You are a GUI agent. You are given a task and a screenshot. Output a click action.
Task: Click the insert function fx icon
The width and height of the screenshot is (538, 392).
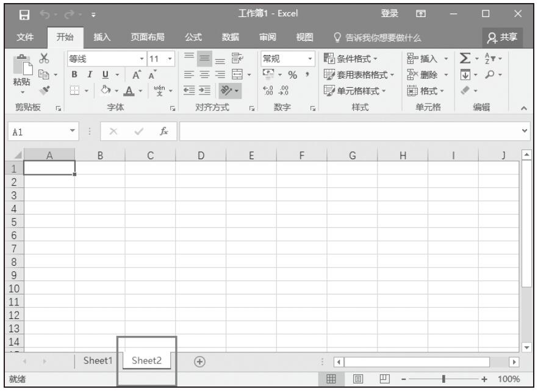click(164, 130)
